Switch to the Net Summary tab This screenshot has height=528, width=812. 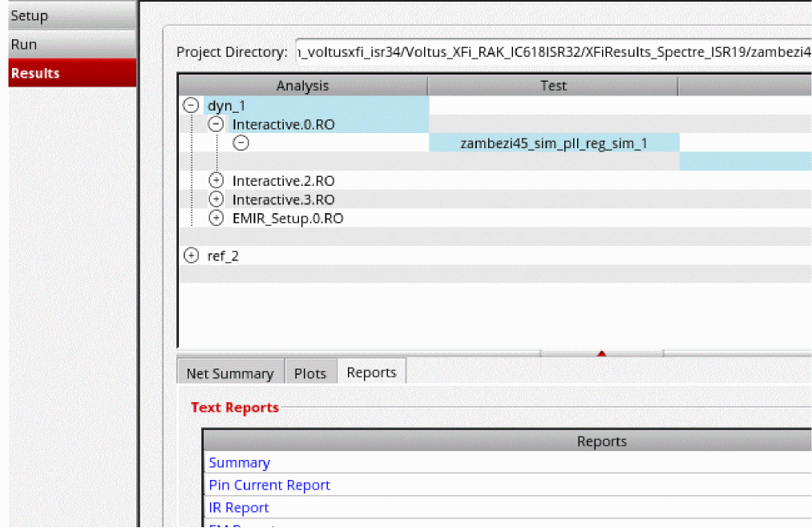230,373
